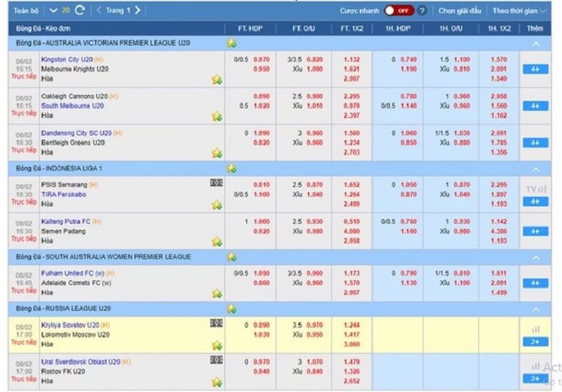Star the Kalteng Putra FC match
This screenshot has width=562, height=392.
click(217, 241)
